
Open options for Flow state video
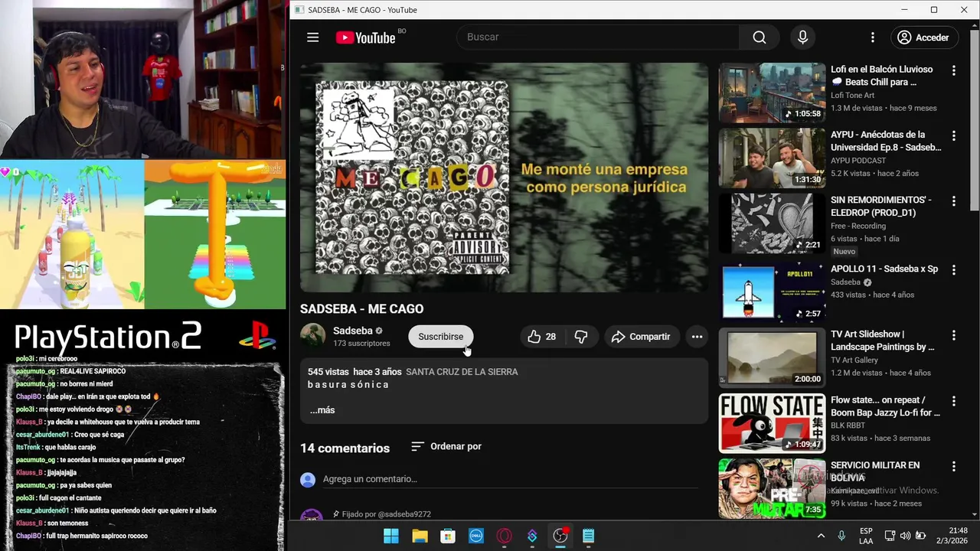coord(954,401)
